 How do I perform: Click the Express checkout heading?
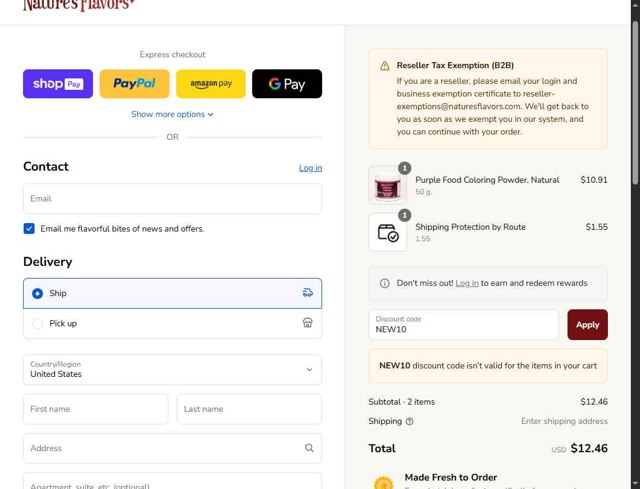(172, 55)
